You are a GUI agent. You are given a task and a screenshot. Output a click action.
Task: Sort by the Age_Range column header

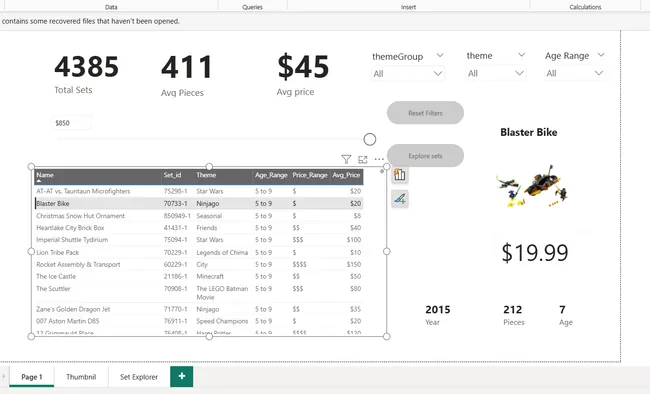pos(271,175)
